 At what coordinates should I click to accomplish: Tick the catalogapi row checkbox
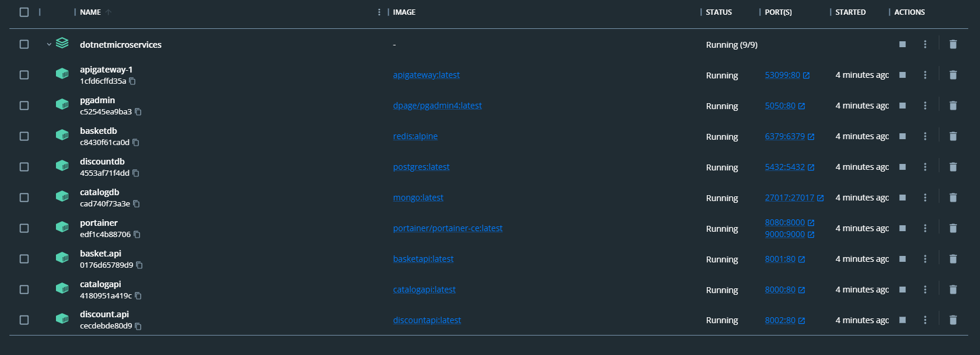[24, 290]
